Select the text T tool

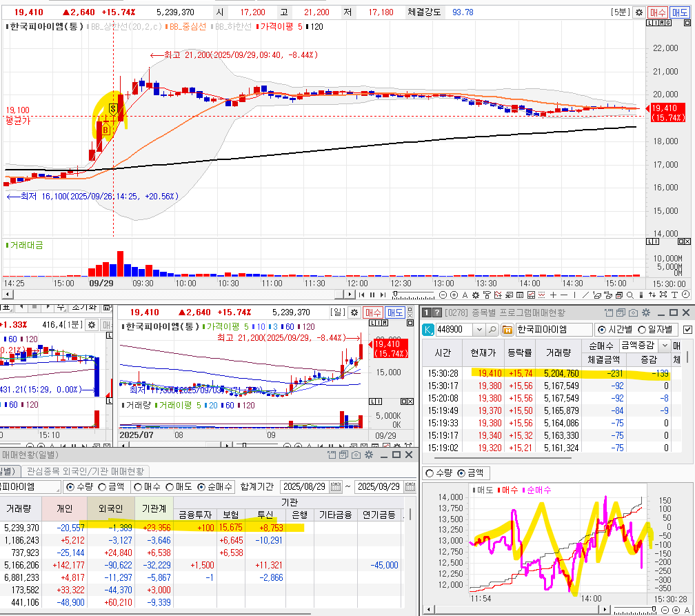(x=674, y=295)
